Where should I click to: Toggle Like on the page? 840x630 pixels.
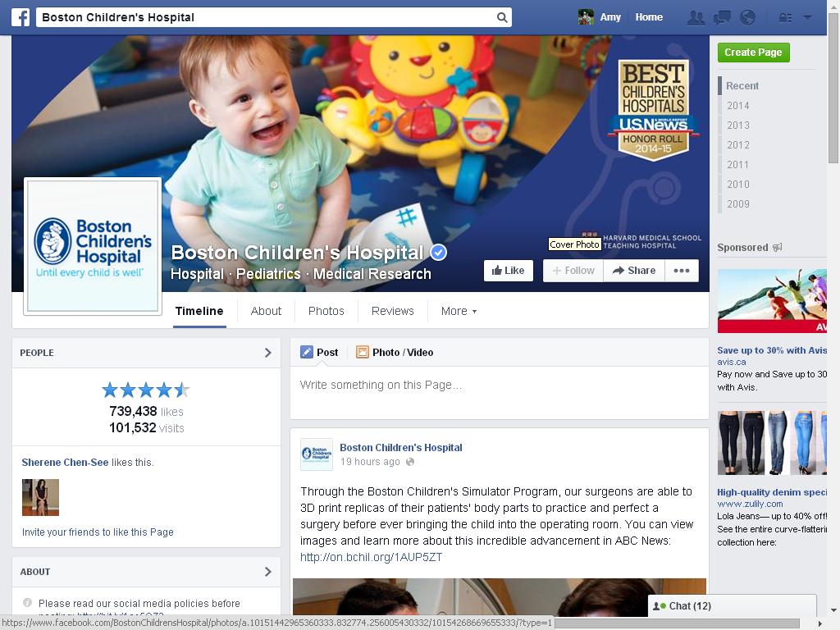pos(508,271)
